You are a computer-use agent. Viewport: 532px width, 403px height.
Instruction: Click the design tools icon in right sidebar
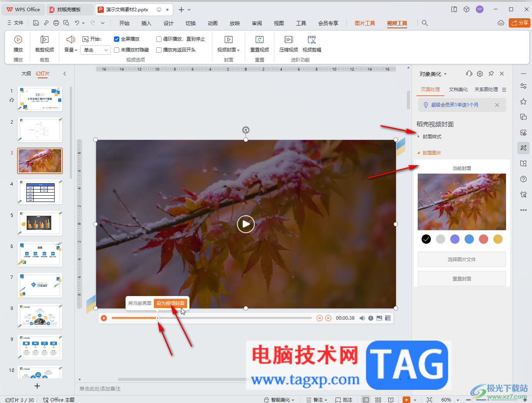click(523, 148)
